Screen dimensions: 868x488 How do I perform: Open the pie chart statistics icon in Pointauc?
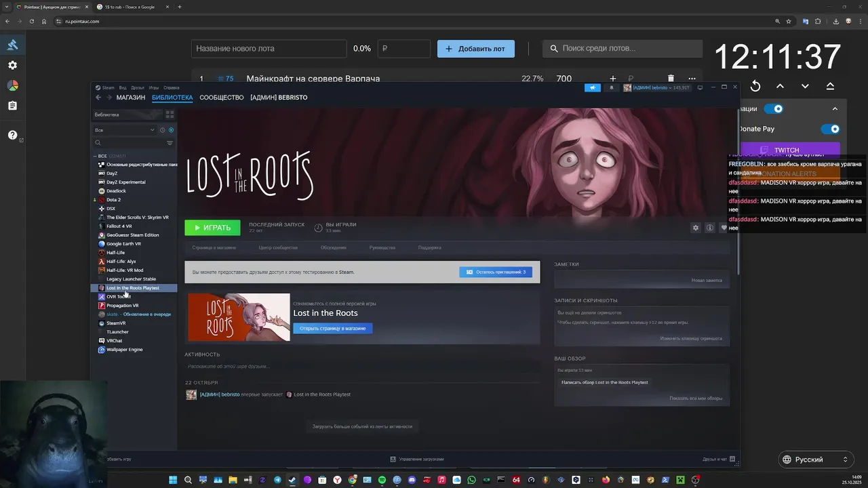(x=12, y=85)
